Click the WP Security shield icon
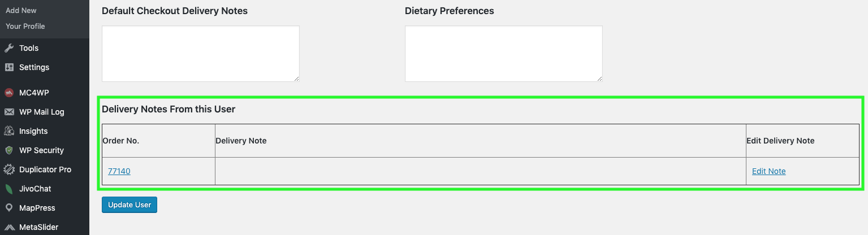This screenshot has height=235, width=868. (9, 150)
